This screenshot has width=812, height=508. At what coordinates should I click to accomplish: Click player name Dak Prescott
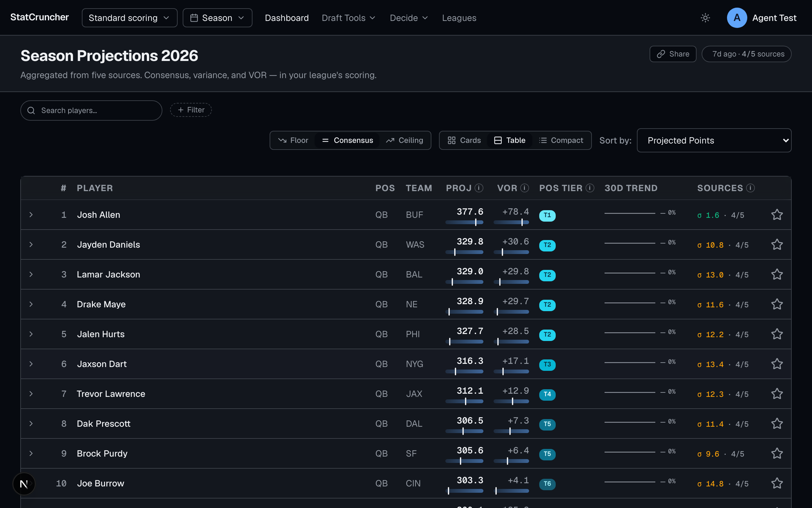[x=103, y=424]
